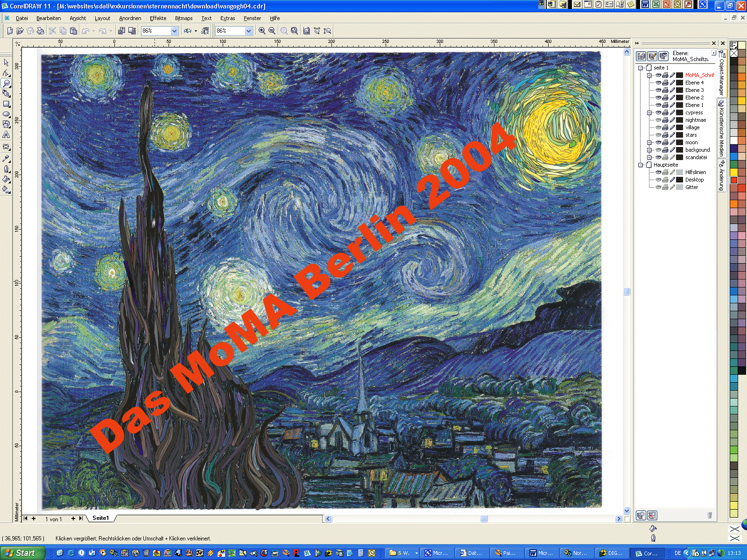Viewport: 747px width, 560px height.
Task: Click Zoom to all objects icon
Action: pos(295,31)
